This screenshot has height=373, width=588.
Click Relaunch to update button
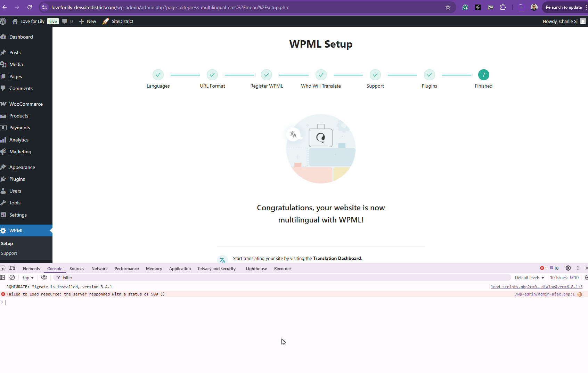[564, 7]
